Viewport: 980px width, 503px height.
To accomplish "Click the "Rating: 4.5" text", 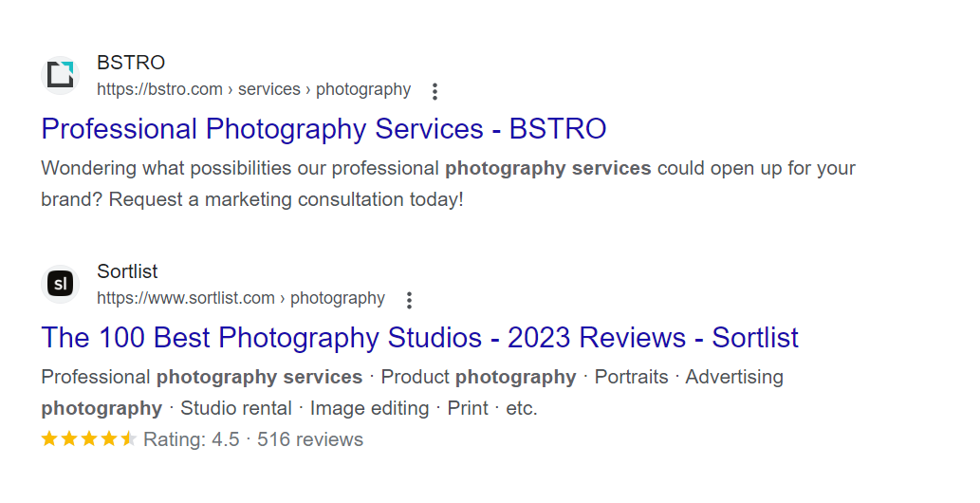I will point(192,439).
